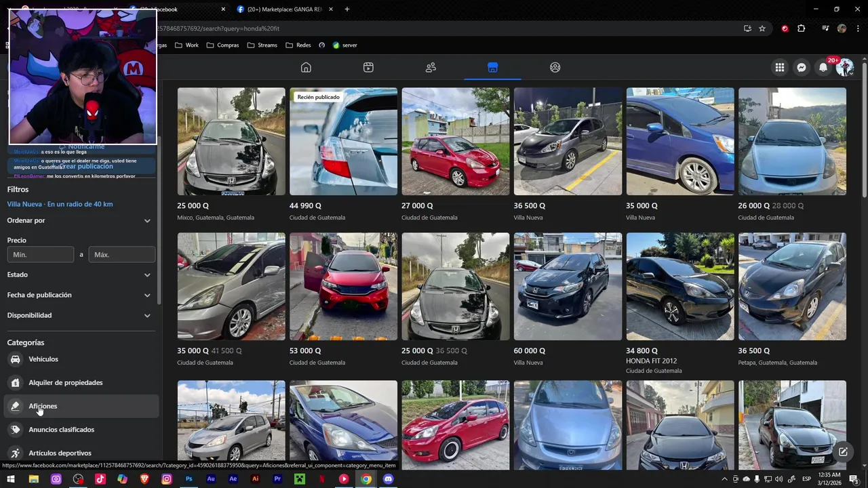Switch to the Marketplace GANGA browser tab

pos(286,9)
